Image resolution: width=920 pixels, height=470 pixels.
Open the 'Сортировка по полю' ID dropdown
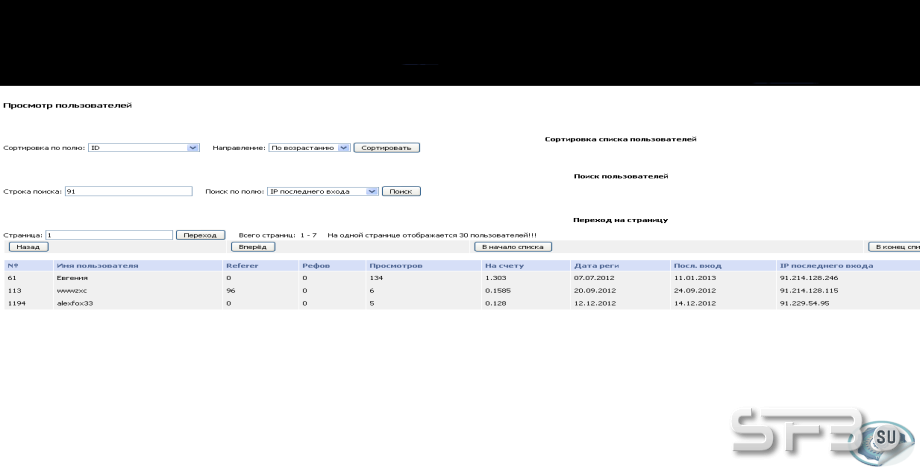pyautogui.click(x=144, y=148)
